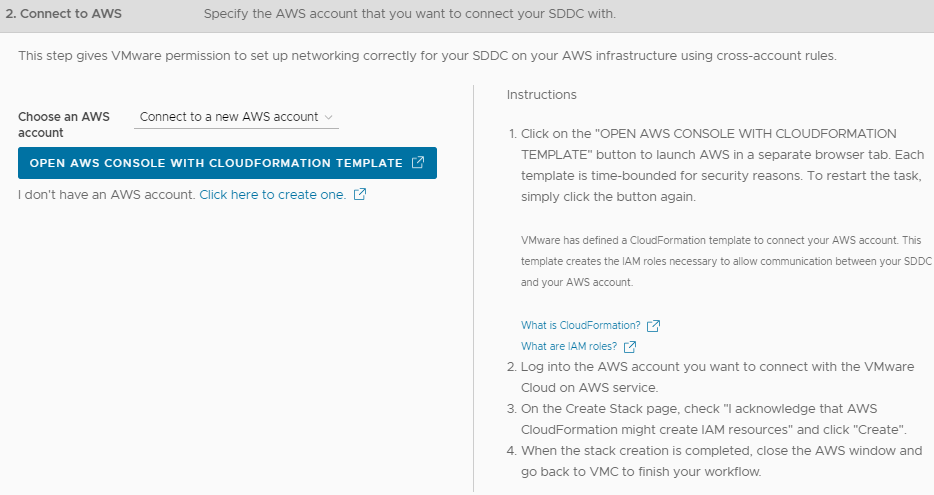This screenshot has width=934, height=495.
Task: Click the 'VMware has defined a CloudFormation template' paragraph
Action: click(x=726, y=261)
